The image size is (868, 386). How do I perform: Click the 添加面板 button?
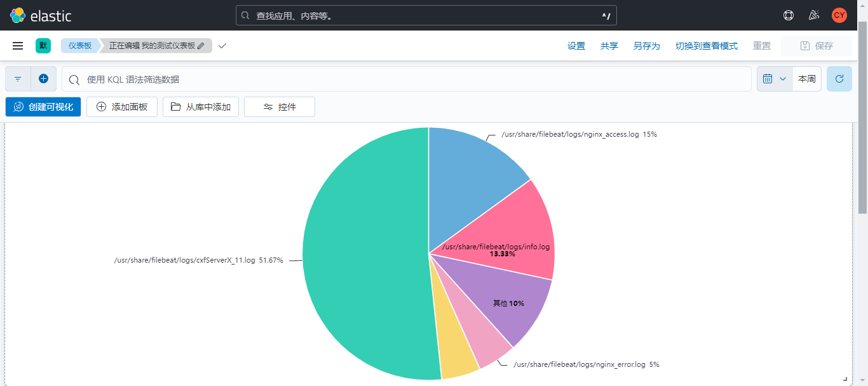coord(122,107)
